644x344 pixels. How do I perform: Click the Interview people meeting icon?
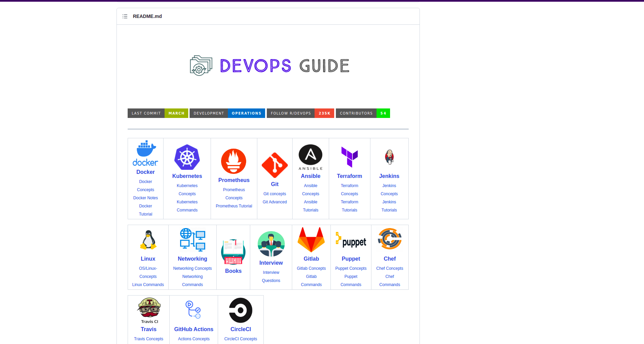(x=271, y=244)
